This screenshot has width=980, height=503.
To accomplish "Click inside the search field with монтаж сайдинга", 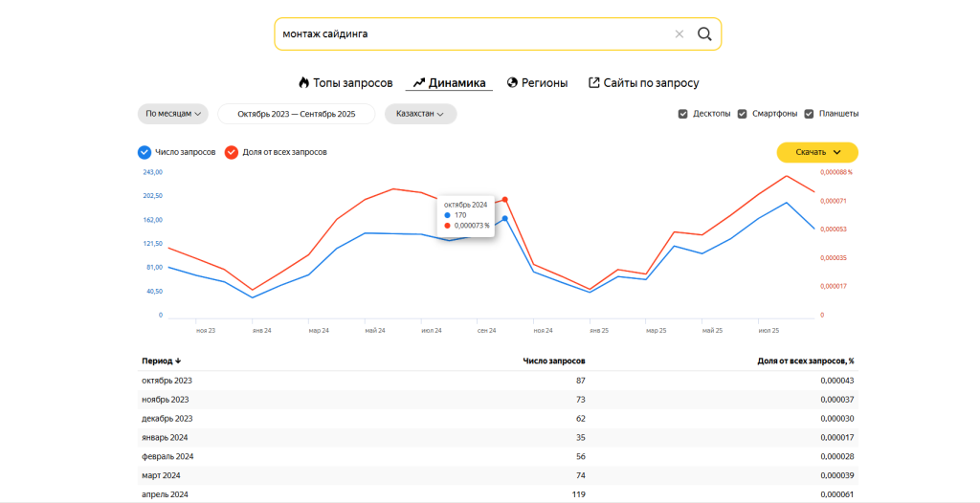I will point(469,34).
